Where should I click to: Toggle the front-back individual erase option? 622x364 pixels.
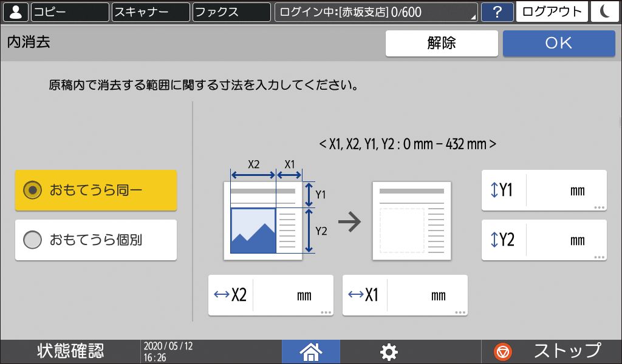pyautogui.click(x=95, y=240)
